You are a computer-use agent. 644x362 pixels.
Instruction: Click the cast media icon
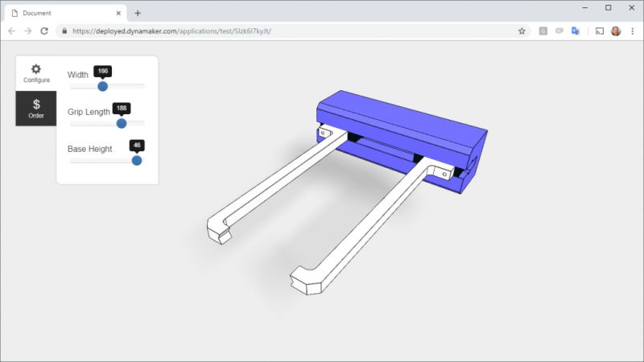point(600,31)
